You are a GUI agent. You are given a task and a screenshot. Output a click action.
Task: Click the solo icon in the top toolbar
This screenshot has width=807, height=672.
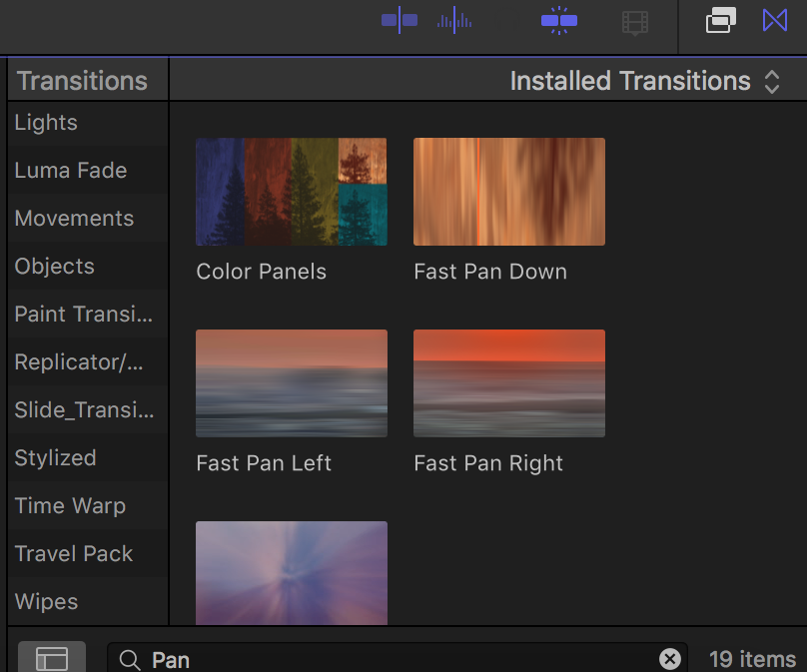point(558,19)
